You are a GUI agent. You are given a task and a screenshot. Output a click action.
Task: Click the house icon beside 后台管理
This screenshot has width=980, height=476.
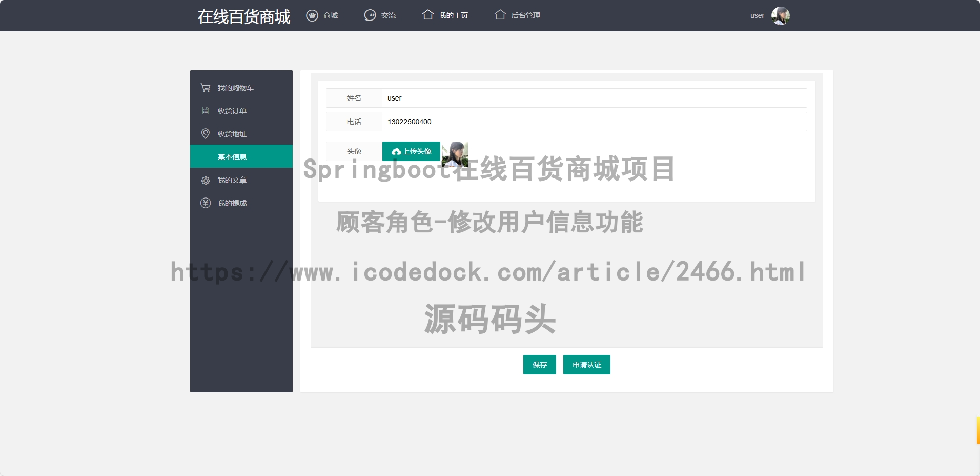(x=500, y=15)
